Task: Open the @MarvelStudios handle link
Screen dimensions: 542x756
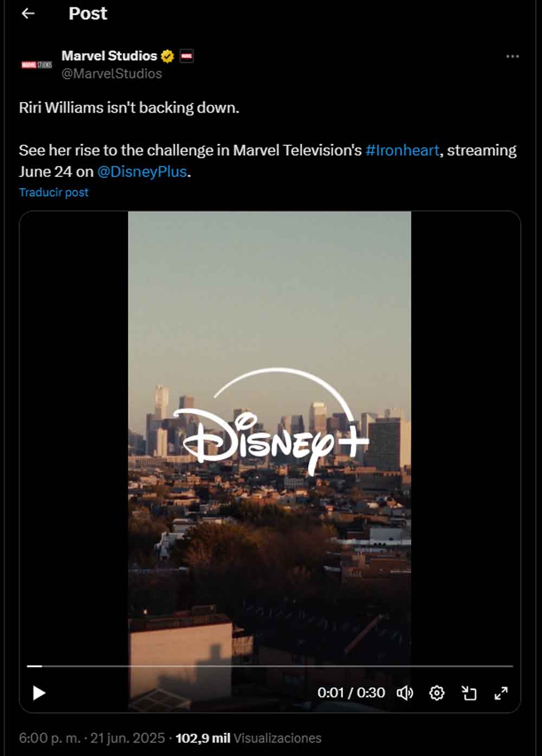Action: click(x=112, y=74)
